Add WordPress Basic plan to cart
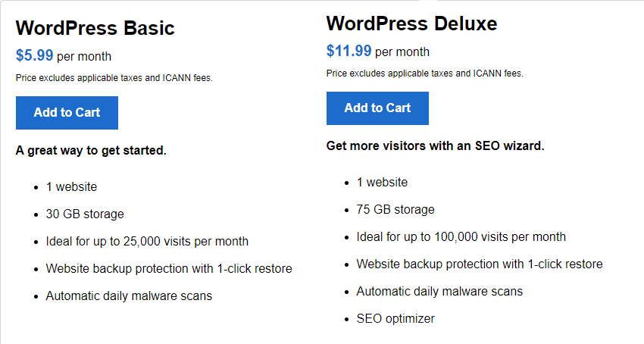This screenshot has height=344, width=644. (x=67, y=113)
